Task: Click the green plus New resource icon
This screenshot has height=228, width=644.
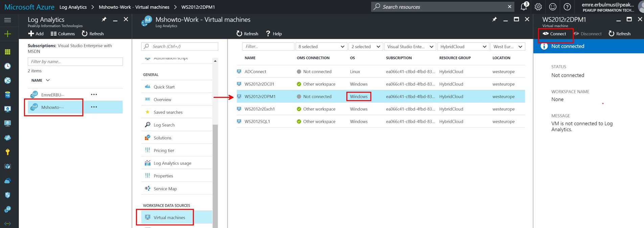Action: pos(7,34)
